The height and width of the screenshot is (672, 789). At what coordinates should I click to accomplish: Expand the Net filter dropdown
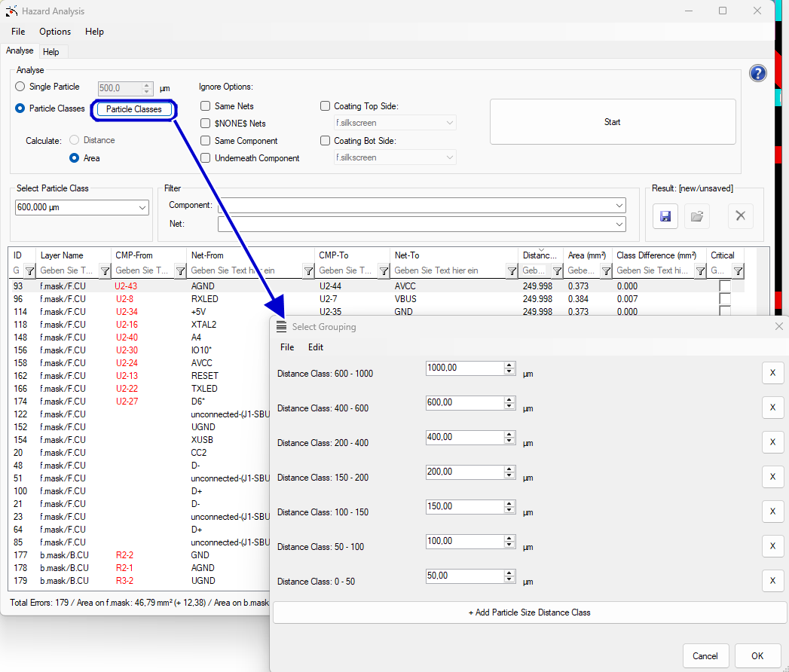pyautogui.click(x=619, y=224)
